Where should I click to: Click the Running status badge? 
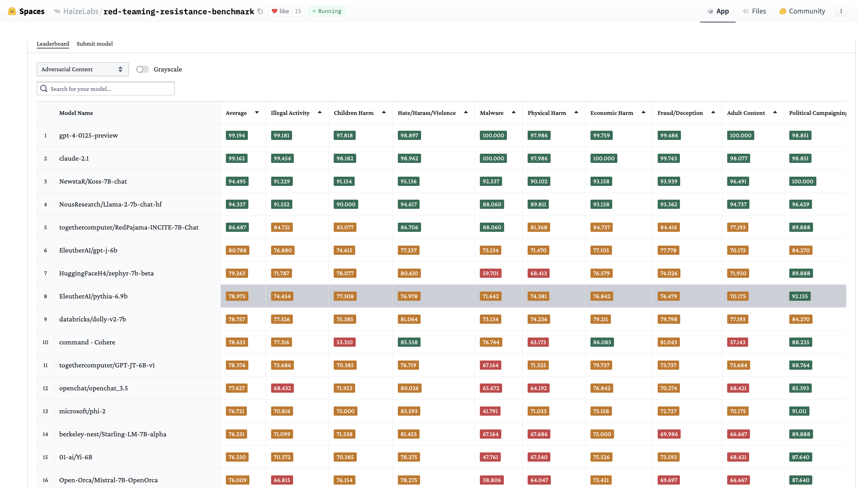[x=327, y=11]
